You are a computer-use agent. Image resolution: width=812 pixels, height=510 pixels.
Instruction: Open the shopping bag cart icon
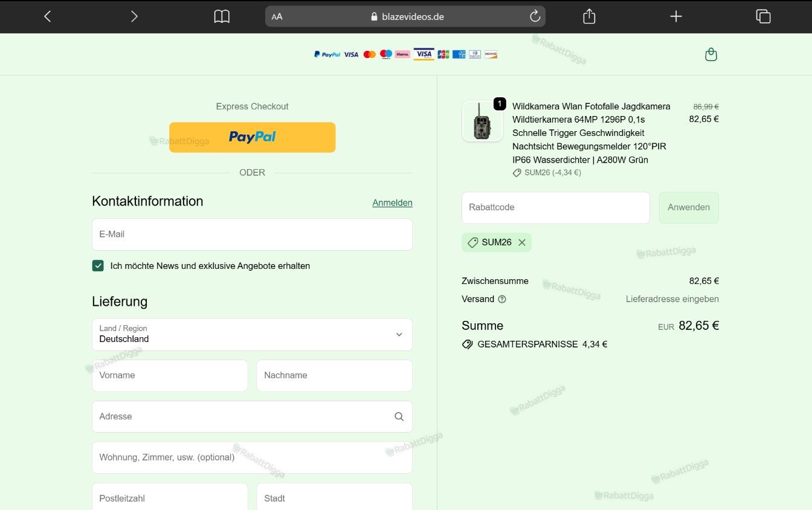tap(711, 54)
